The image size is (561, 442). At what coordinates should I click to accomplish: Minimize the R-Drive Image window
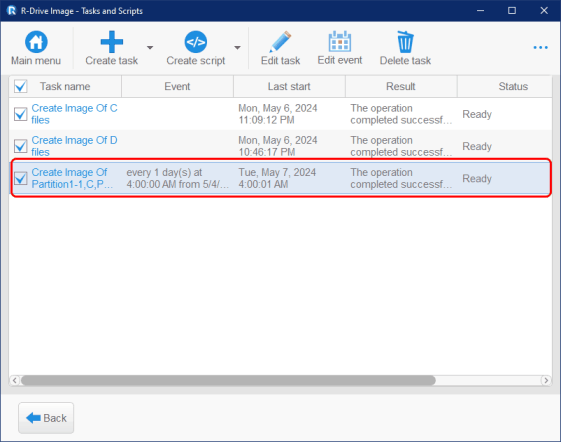(480, 11)
